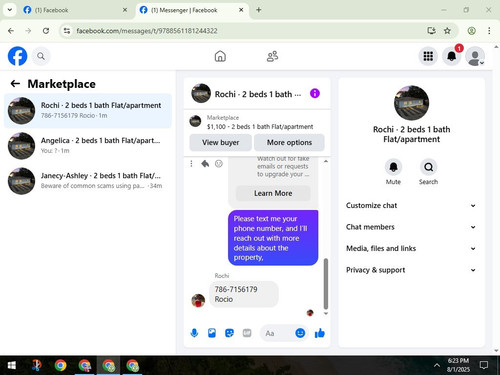Choose a GIF icon

247,333
